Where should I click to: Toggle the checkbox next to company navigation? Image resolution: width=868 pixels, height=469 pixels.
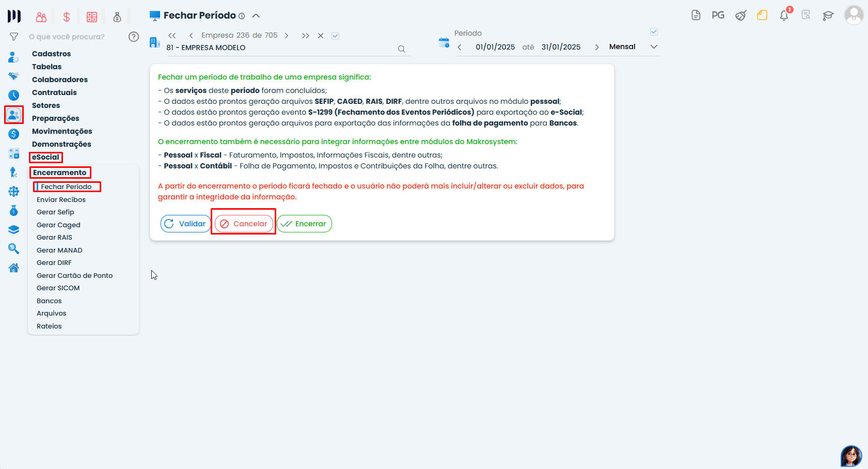pos(336,36)
